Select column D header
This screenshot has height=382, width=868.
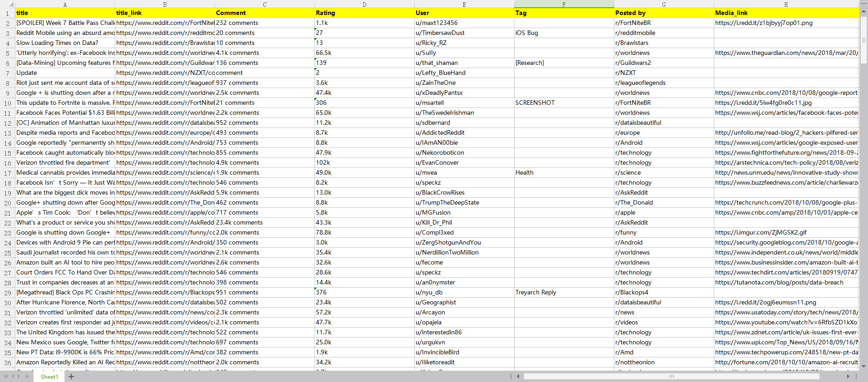click(x=364, y=4)
